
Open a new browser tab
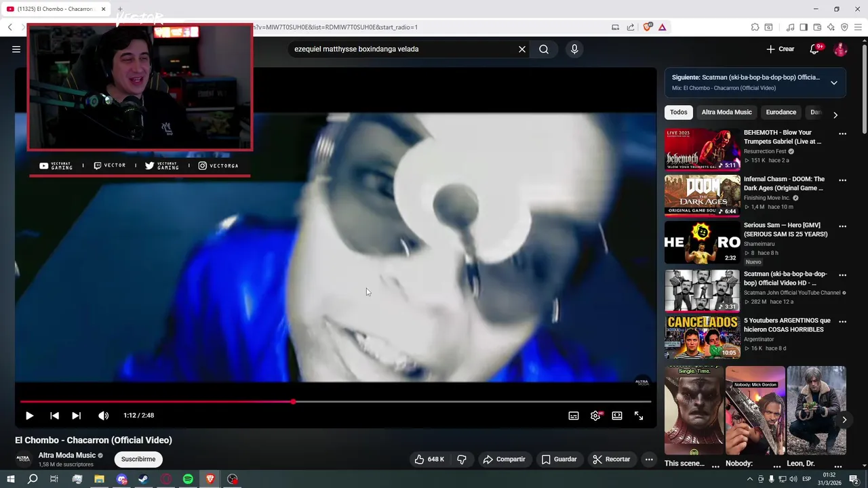pyautogui.click(x=120, y=9)
